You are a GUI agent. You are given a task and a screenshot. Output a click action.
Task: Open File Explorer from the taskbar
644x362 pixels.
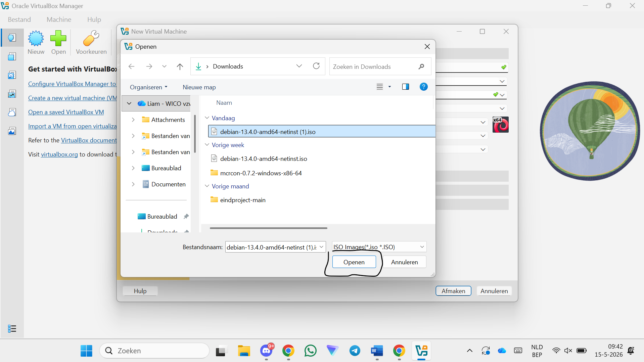[x=244, y=351]
